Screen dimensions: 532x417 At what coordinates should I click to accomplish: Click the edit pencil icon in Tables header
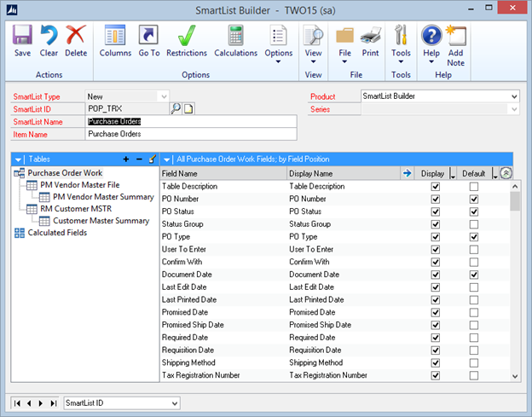coord(153,159)
